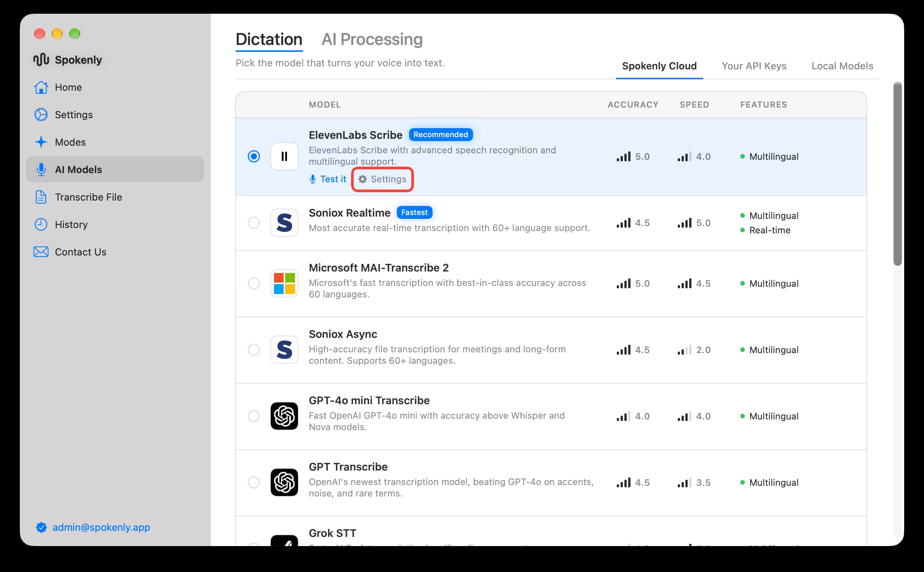Click the GPT-4o mini Transcribe logo

pyautogui.click(x=284, y=416)
